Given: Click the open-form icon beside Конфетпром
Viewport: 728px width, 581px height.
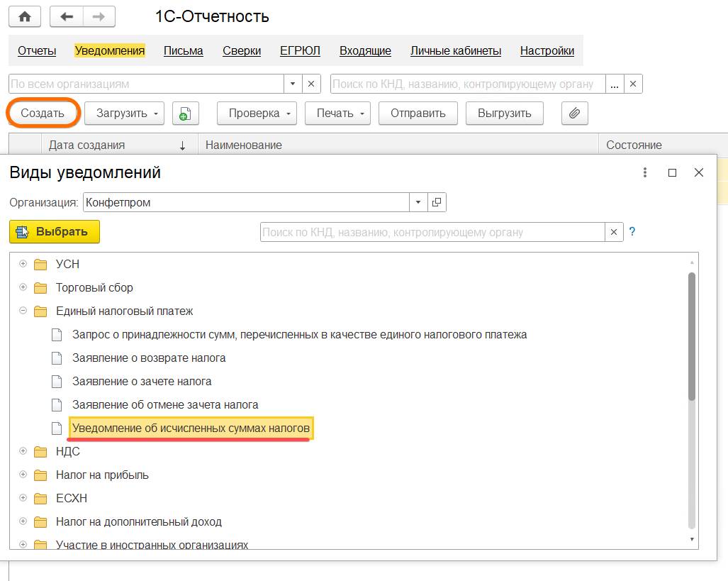Looking at the screenshot, I should (437, 202).
